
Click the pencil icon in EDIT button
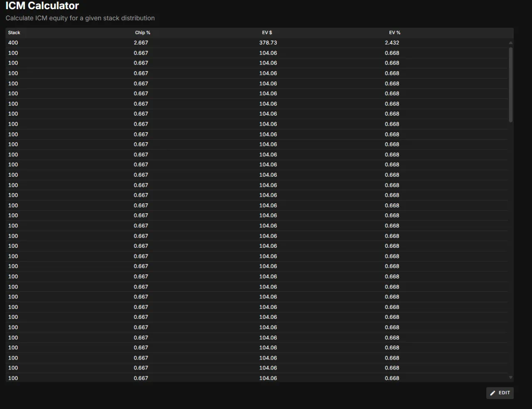pos(493,393)
